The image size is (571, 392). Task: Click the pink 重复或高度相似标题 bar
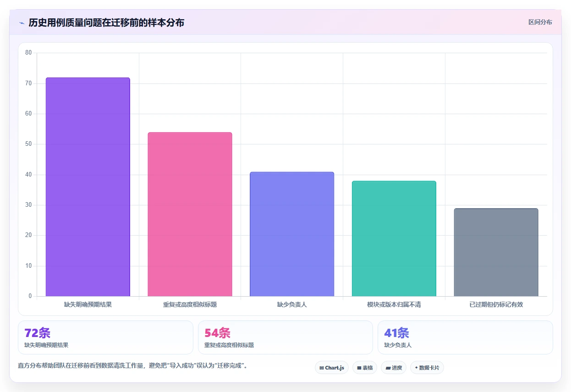click(x=190, y=215)
